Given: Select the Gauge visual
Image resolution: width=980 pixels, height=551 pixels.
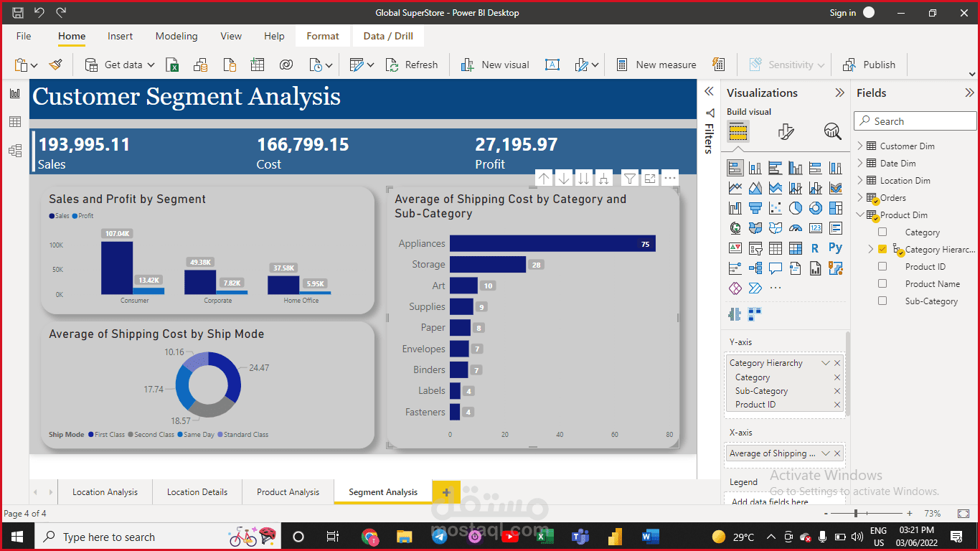Looking at the screenshot, I should point(796,228).
